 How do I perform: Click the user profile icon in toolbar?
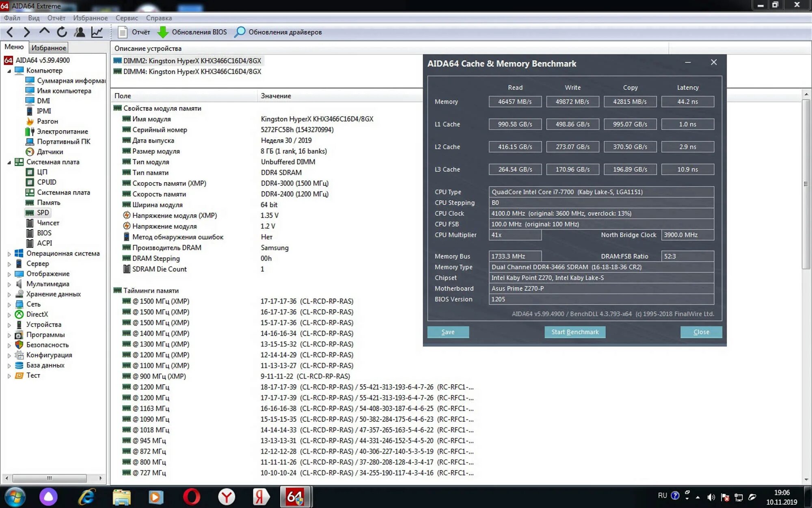[x=80, y=32]
